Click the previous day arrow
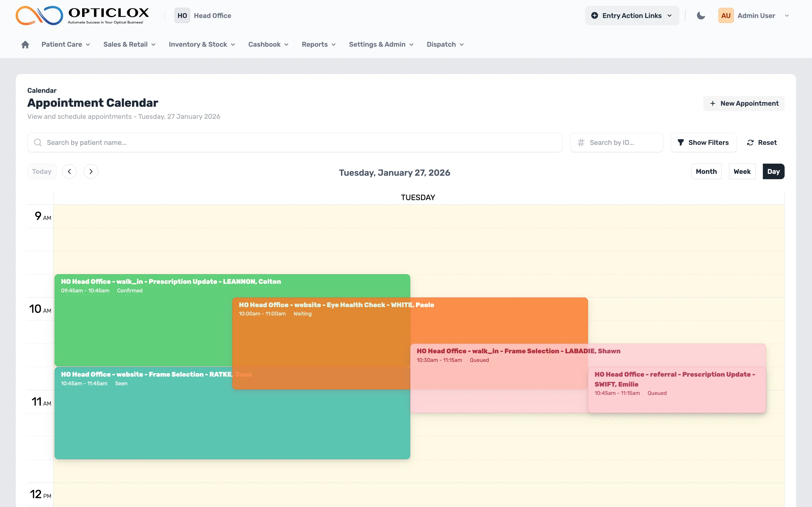This screenshot has width=812, height=507. tap(70, 171)
